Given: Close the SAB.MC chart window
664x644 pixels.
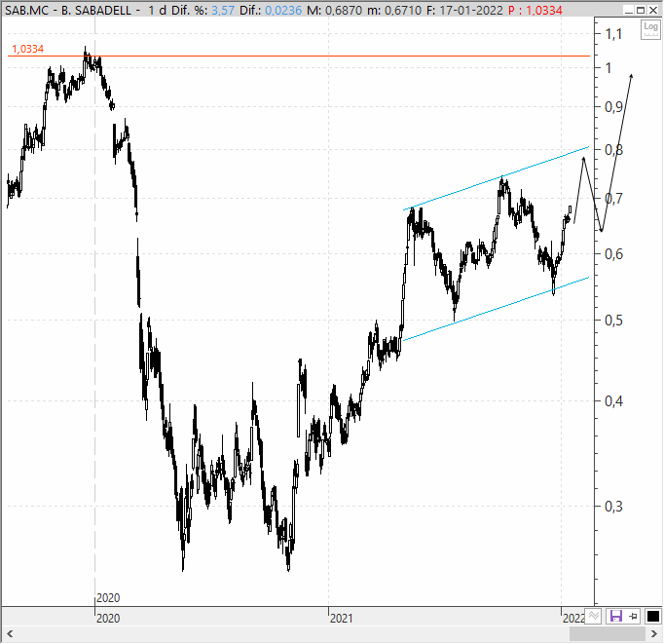Looking at the screenshot, I should (x=653, y=10).
